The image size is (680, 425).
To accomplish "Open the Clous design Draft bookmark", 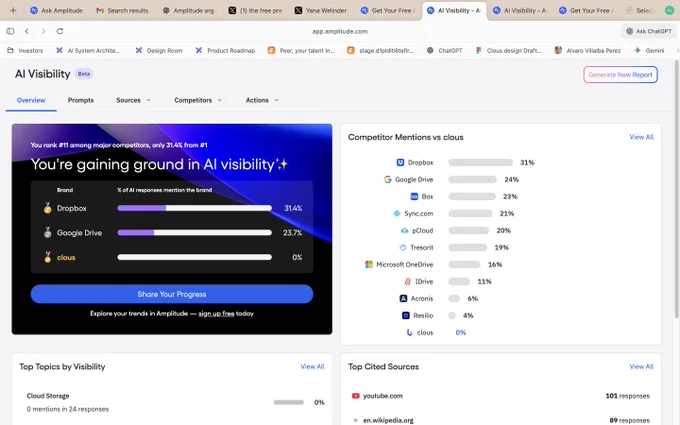I will pos(508,50).
